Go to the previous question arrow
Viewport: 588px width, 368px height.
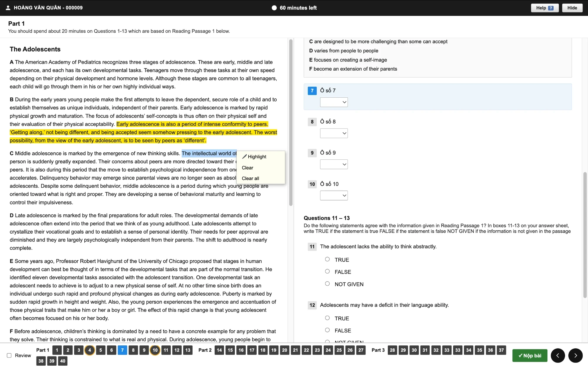(x=558, y=355)
